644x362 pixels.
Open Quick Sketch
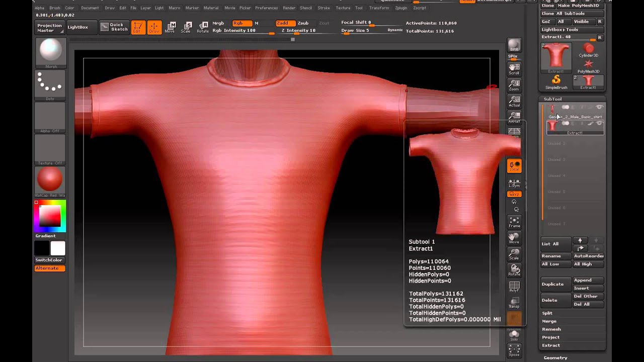tap(114, 27)
